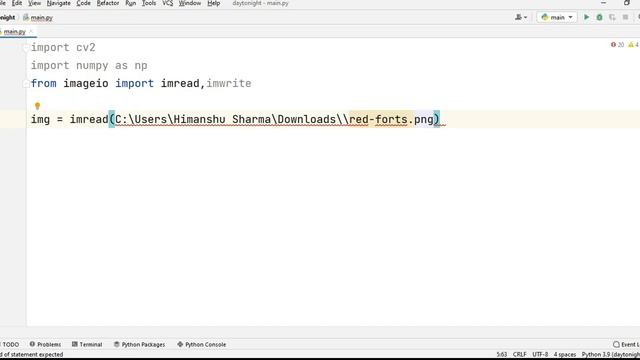
Task: Click the 'imwrite' import name
Action: 229,84
